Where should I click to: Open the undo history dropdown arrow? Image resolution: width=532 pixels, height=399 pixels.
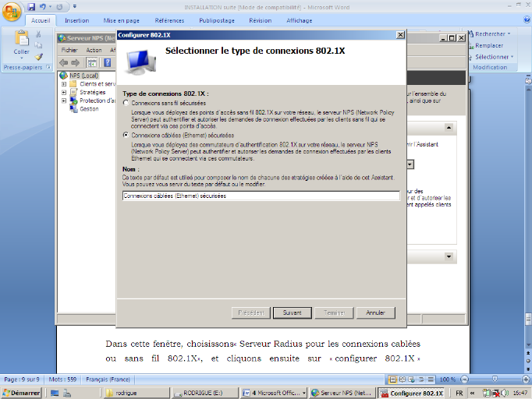(x=50, y=7)
